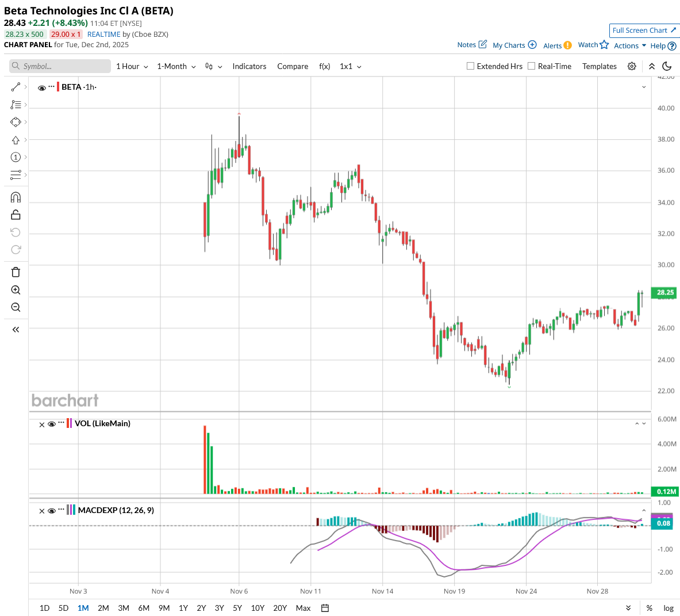The width and height of the screenshot is (680, 616).
Task: Select the arrow marker tool
Action: (x=16, y=140)
